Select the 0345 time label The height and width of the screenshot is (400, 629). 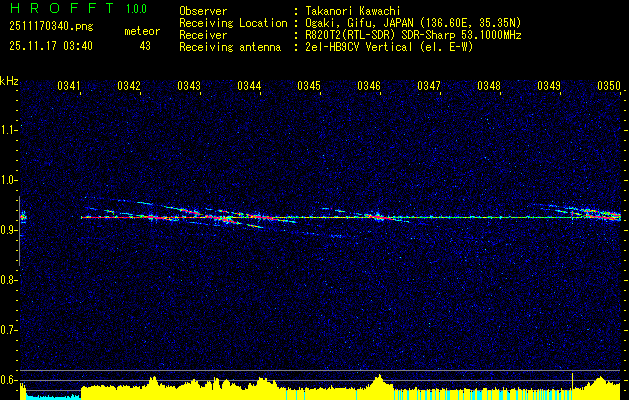click(309, 87)
